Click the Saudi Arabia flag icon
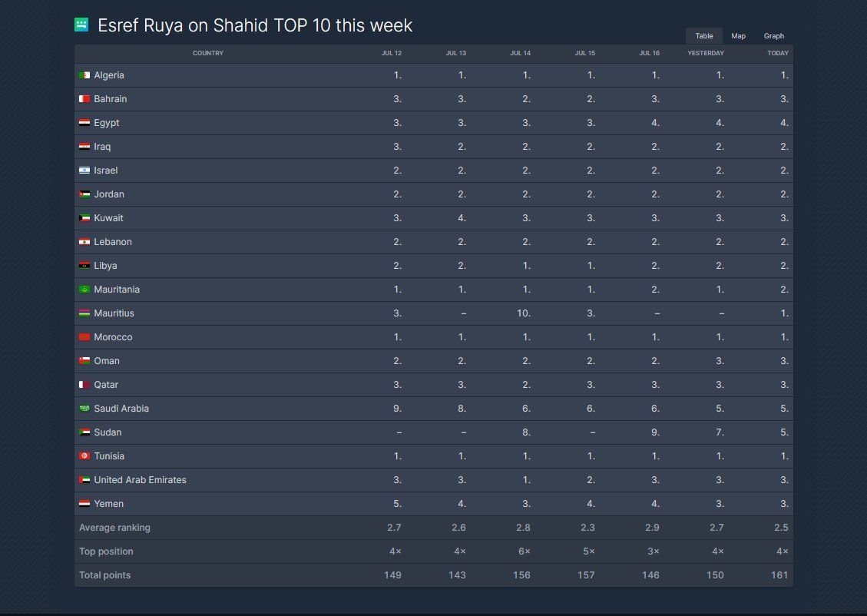This screenshot has width=867, height=616. [x=84, y=409]
